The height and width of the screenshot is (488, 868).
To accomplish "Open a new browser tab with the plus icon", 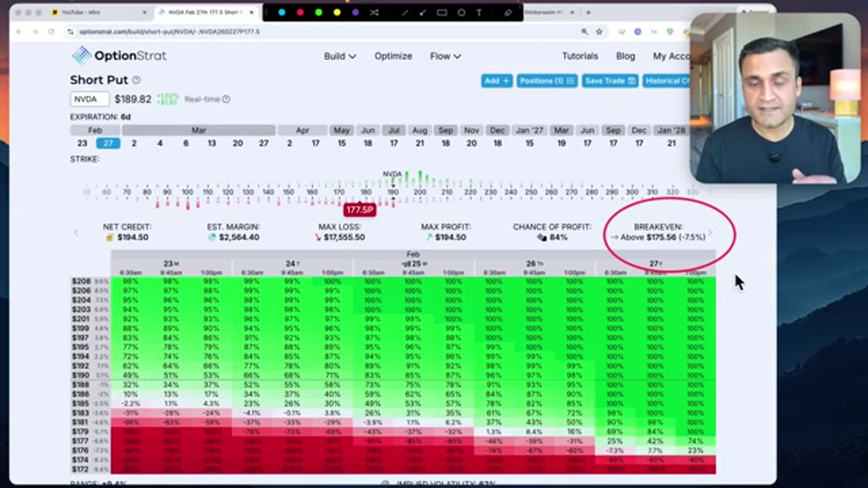I will [x=588, y=12].
